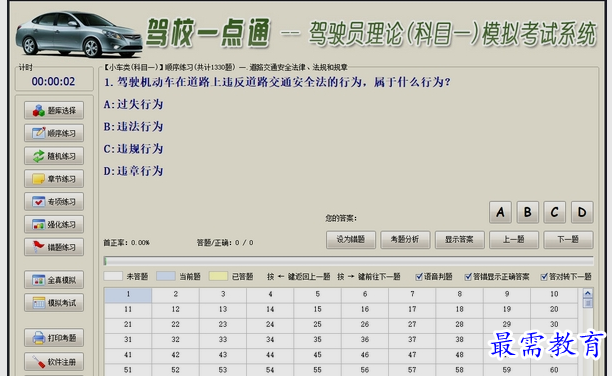The width and height of the screenshot is (612, 376).
Task: Open 专项练习 special topic practice
Action: pyautogui.click(x=54, y=201)
